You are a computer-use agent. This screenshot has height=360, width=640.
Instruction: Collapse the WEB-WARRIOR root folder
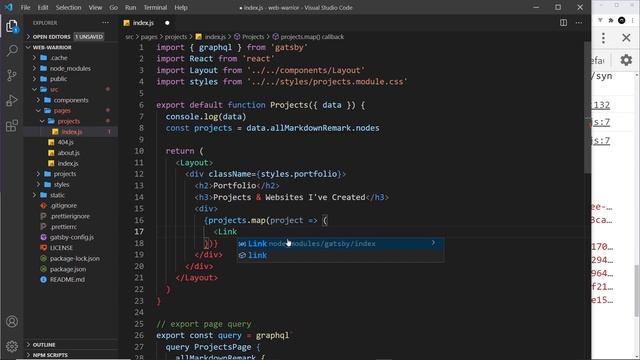(x=71, y=47)
